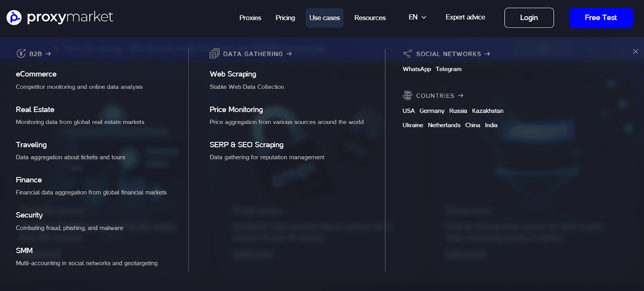
Task: Choose the India country link
Action: 491,125
